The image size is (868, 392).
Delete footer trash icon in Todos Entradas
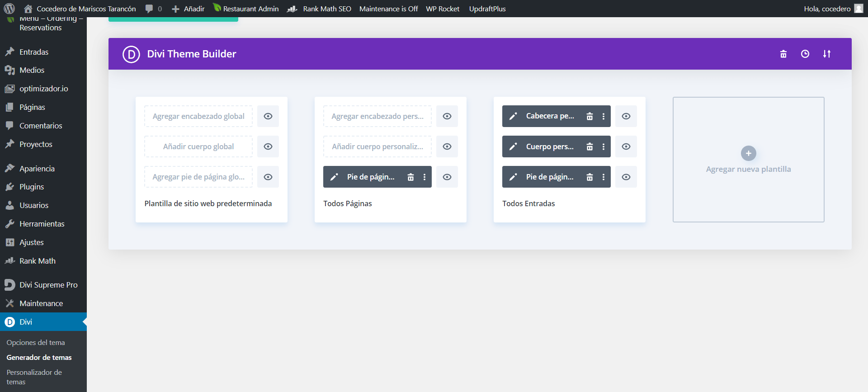[x=590, y=177]
